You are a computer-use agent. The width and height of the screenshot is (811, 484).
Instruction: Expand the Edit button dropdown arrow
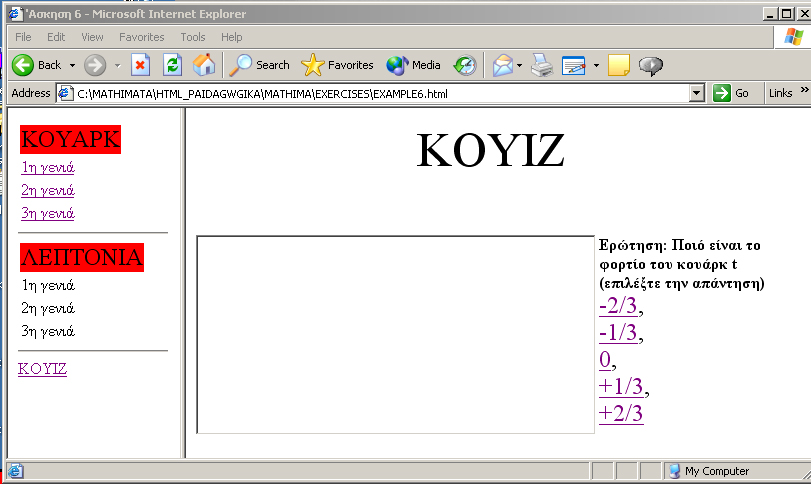coord(596,65)
